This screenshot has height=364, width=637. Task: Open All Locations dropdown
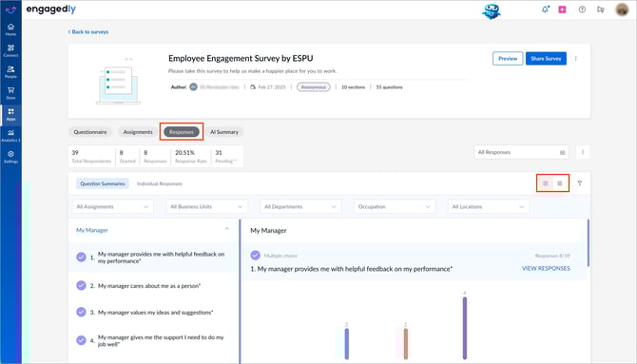tap(489, 207)
